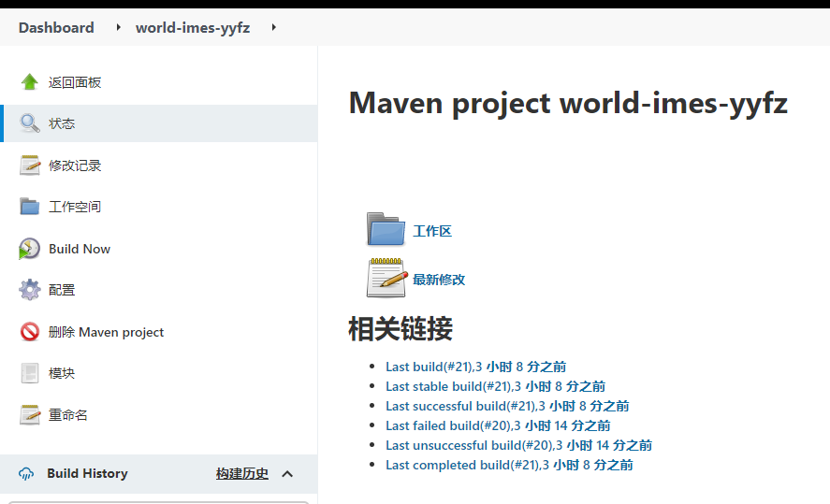830x504 pixels.
Task: Start a build with Build Now
Action: 80,249
